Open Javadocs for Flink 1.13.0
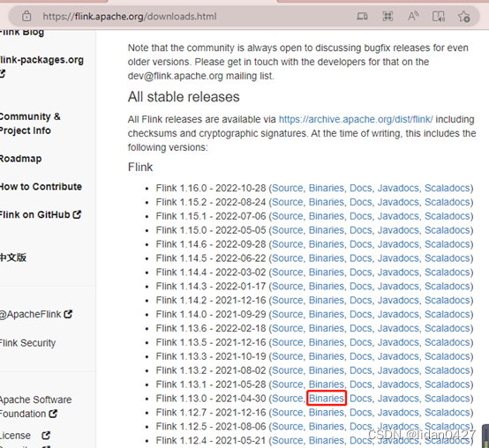 [x=399, y=398]
